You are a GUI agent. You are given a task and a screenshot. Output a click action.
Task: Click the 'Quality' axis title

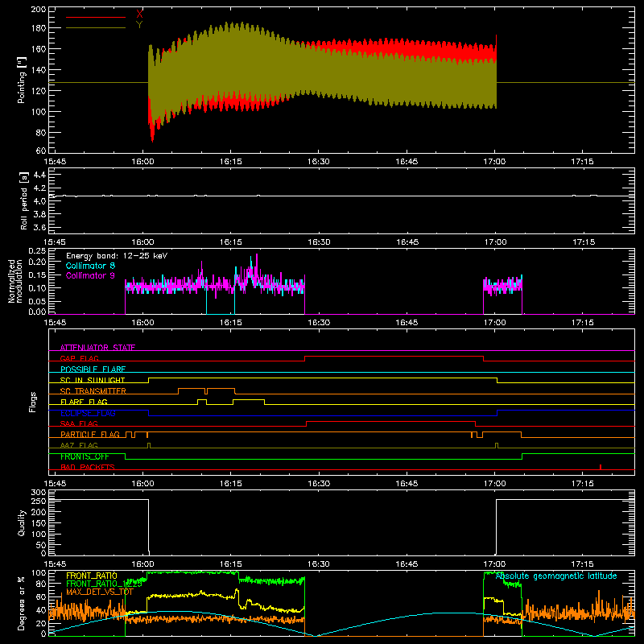click(x=22, y=522)
